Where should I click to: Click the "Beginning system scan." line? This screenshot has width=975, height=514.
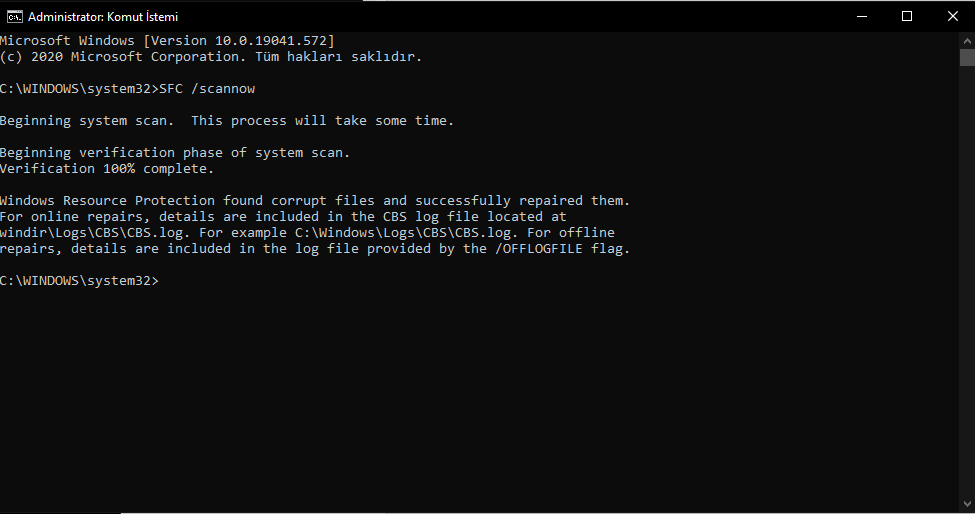(87, 121)
